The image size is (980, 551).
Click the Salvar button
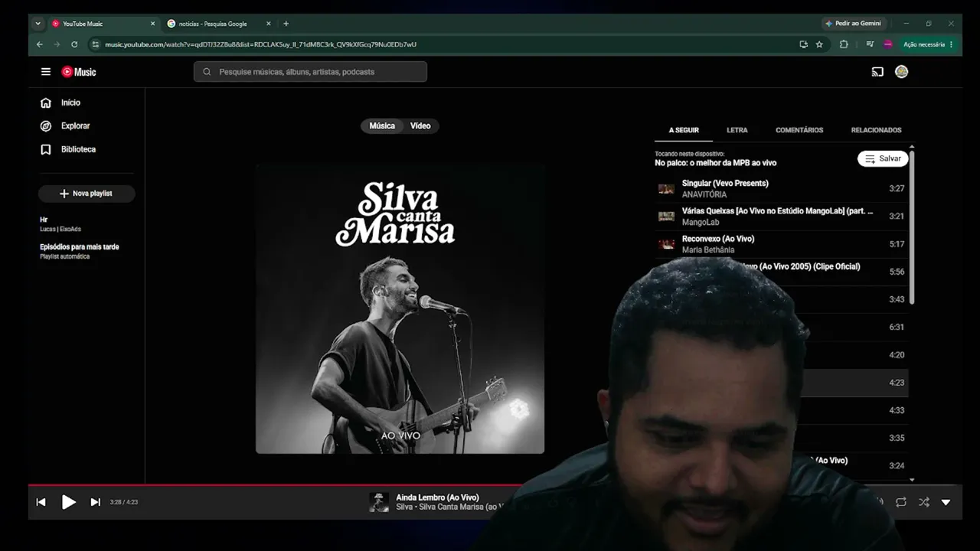883,158
